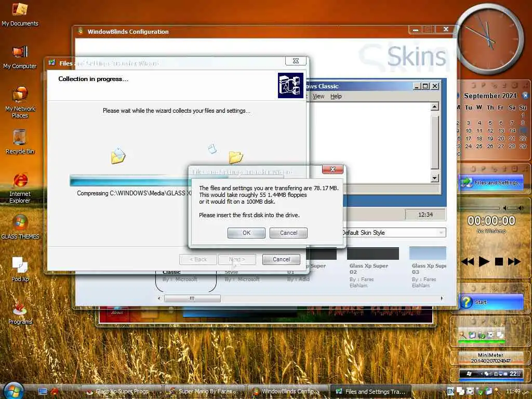Click Files and Settings sidebar button
The image size is (532, 399).
491,183
